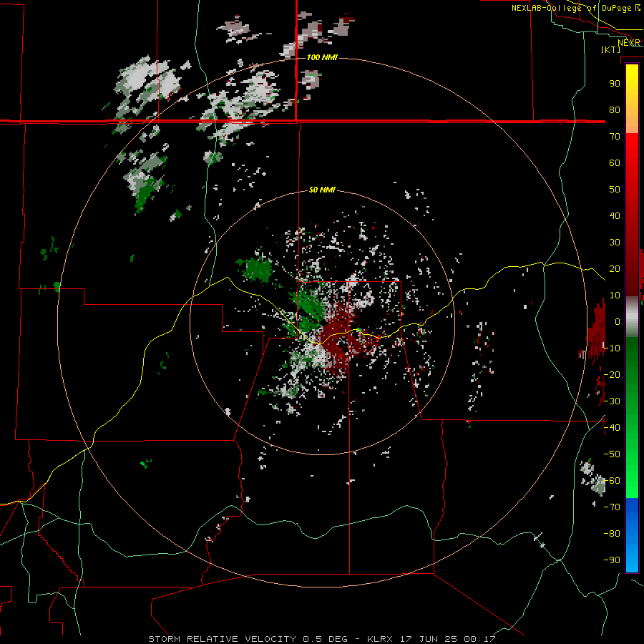Click the 00:17 timestamp
This screenshot has width=644, height=644.
pos(479,639)
